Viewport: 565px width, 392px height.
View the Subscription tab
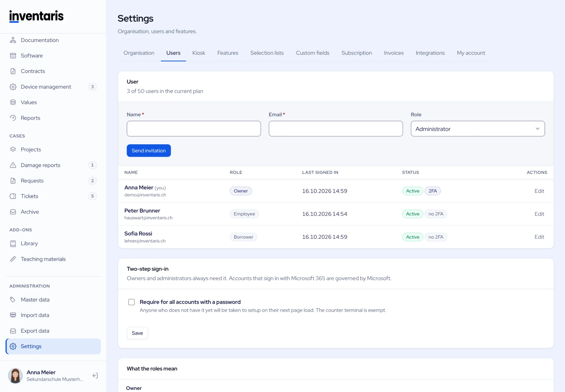tap(357, 53)
